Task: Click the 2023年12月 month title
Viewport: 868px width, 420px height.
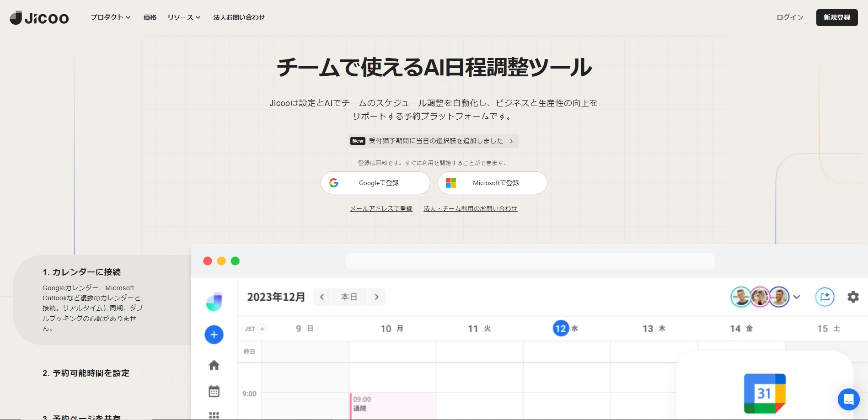Action: click(x=276, y=297)
